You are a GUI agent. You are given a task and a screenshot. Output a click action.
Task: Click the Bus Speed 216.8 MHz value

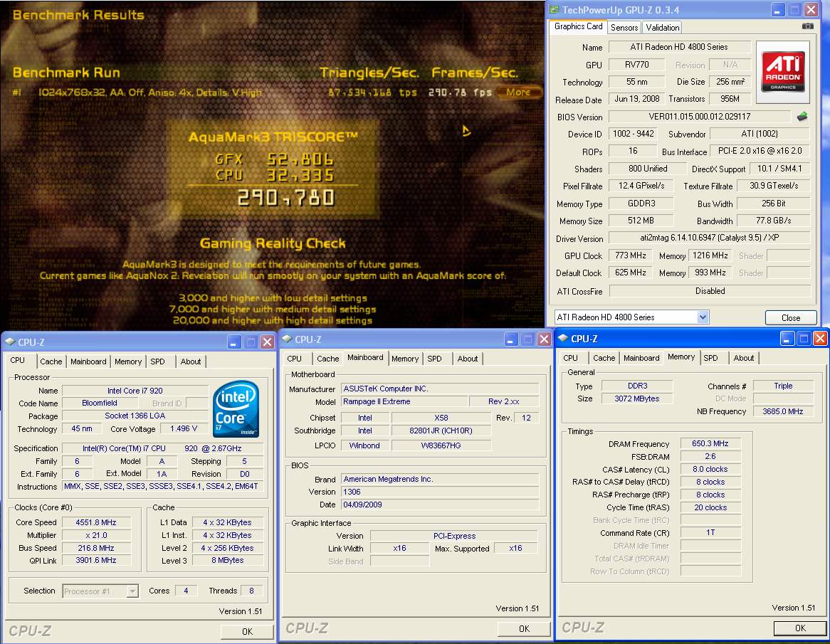coord(96,548)
